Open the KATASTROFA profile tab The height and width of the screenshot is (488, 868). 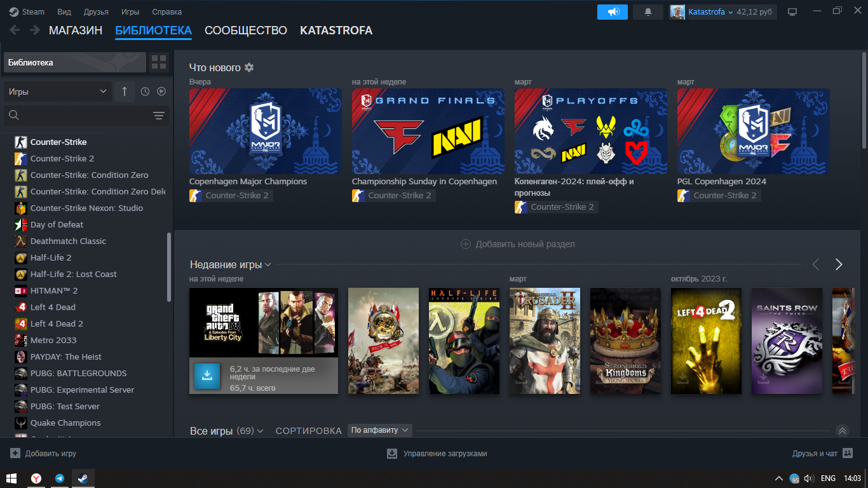[x=336, y=30]
